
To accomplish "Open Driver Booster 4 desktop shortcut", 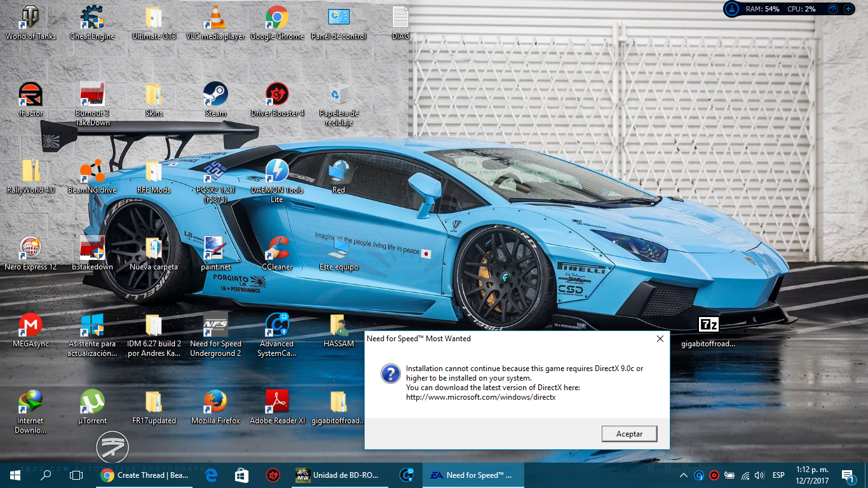I will [x=277, y=100].
